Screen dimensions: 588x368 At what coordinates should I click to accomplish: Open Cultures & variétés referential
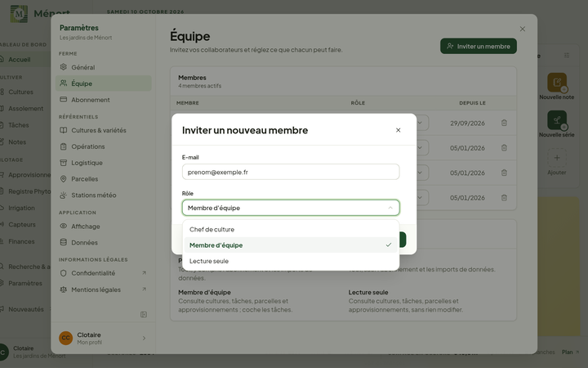point(104,130)
